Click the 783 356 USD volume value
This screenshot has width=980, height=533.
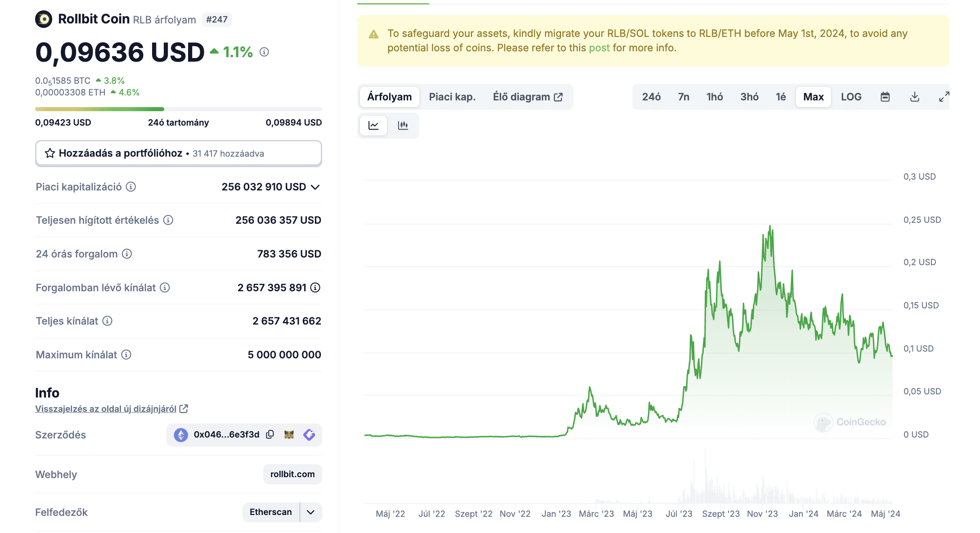(289, 254)
